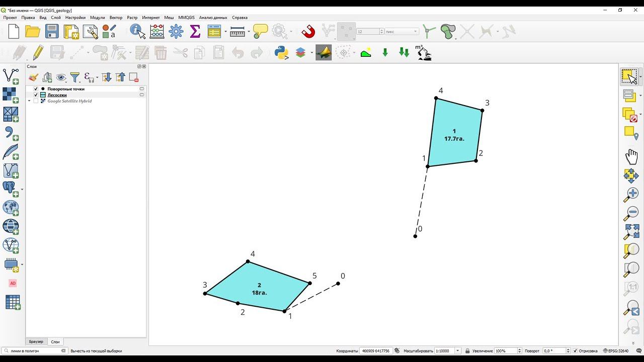Screen dimensions: 644x362
Task: Add a raster layer from the left sidebar
Action: pos(11,96)
